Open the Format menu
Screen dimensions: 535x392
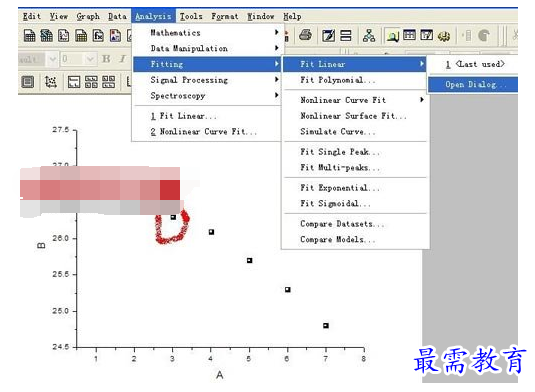coord(225,16)
